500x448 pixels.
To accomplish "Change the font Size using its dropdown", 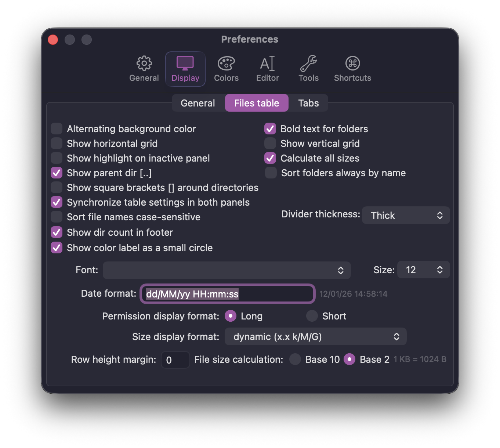I will [x=423, y=270].
